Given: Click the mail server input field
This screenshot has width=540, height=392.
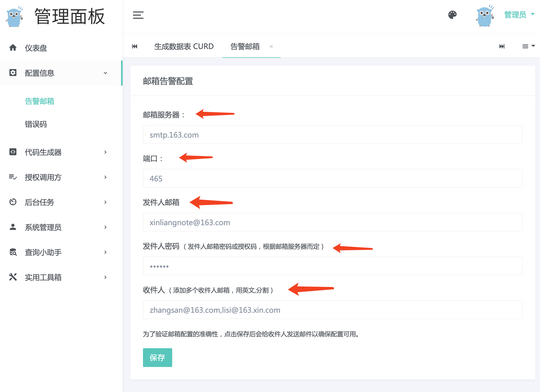Looking at the screenshot, I should pos(333,135).
